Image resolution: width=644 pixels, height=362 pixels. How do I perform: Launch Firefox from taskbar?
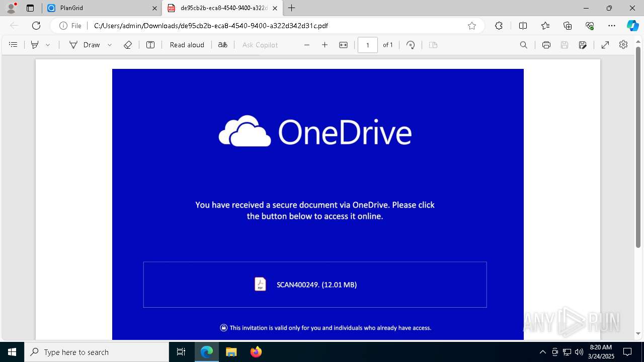click(256, 352)
